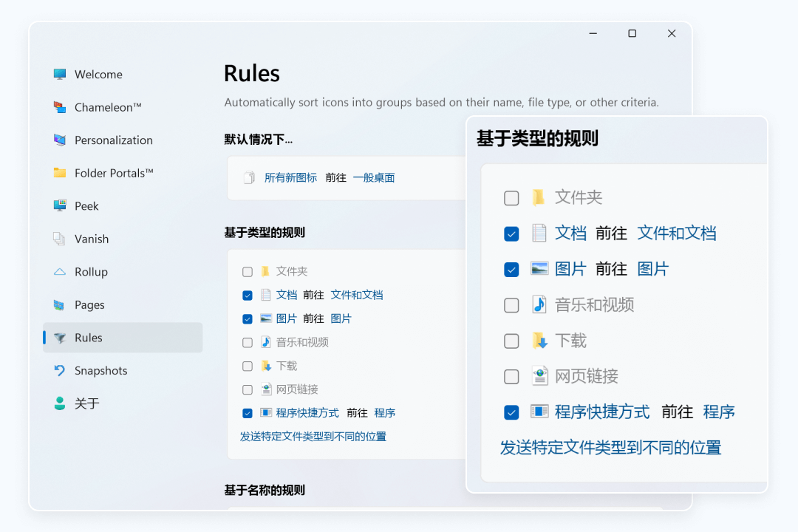
Task: Click the Welcome monitor icon in sidebar
Action: pyautogui.click(x=60, y=74)
